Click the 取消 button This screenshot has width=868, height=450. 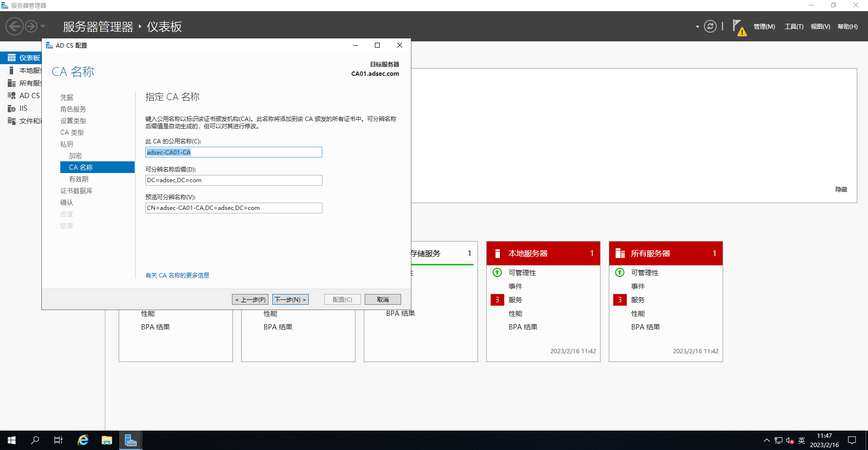[x=383, y=300]
